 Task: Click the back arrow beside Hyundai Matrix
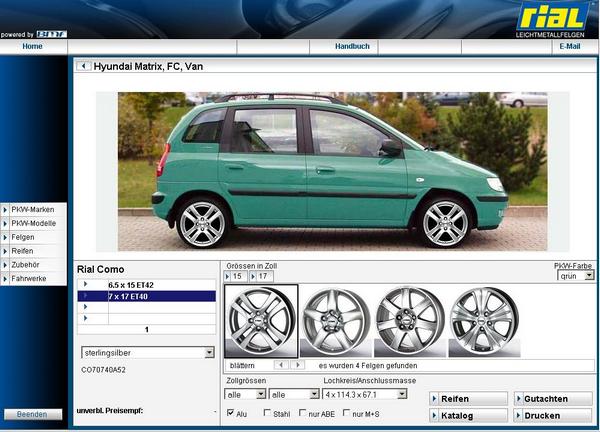point(83,66)
